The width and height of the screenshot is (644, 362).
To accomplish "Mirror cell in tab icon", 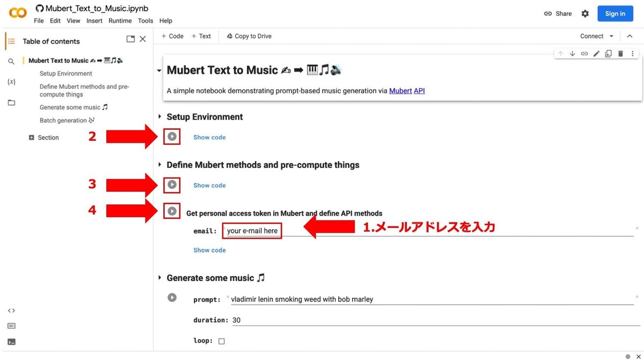I will click(x=608, y=54).
